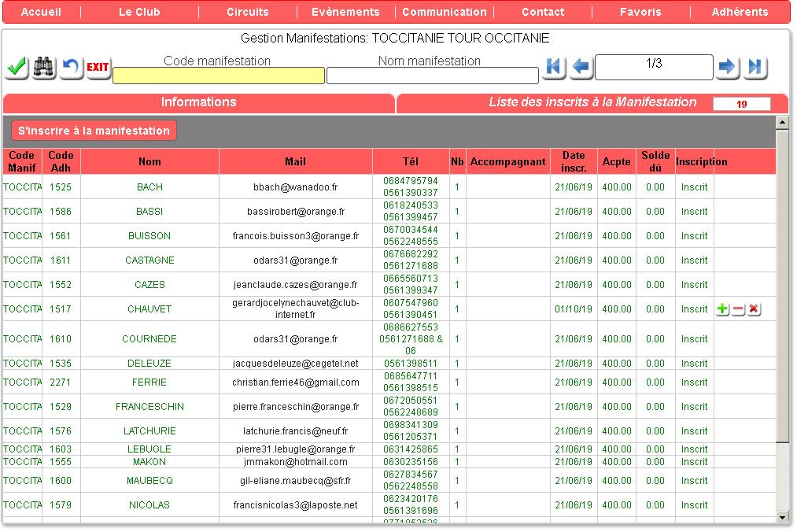Select the CASTAGNE name cell
Viewport: 797px width, 532px height.
(x=150, y=260)
